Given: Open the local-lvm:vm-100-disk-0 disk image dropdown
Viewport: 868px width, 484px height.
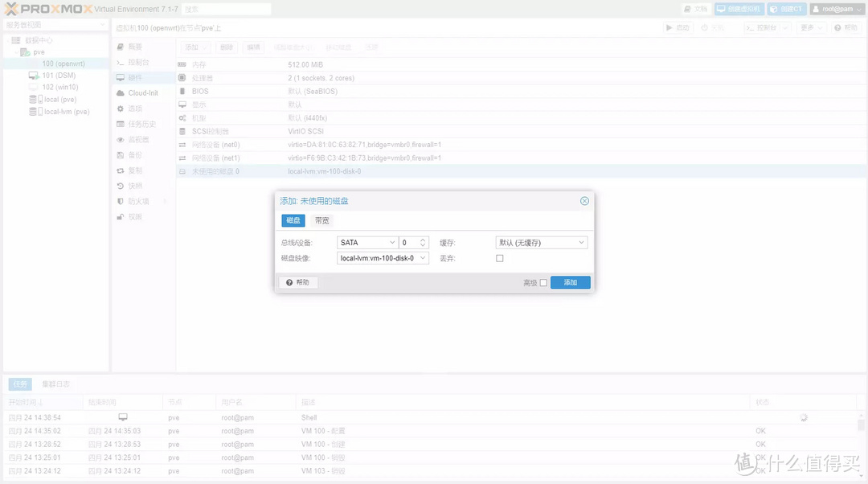Looking at the screenshot, I should tap(383, 258).
